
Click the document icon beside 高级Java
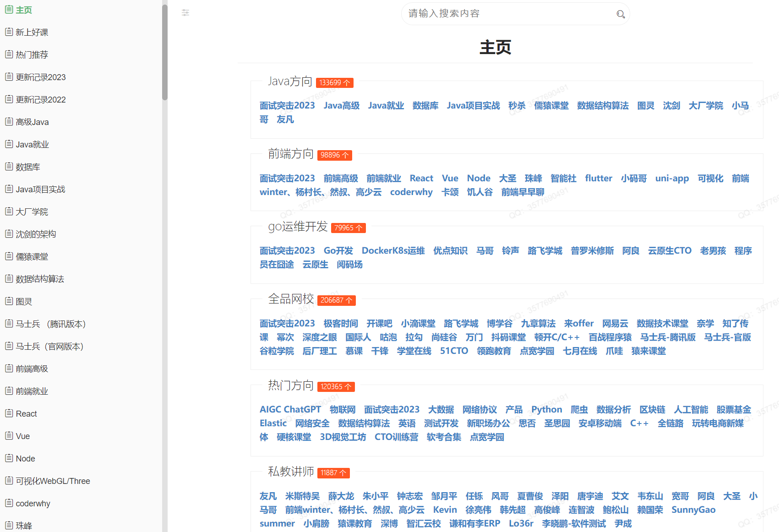(x=9, y=122)
